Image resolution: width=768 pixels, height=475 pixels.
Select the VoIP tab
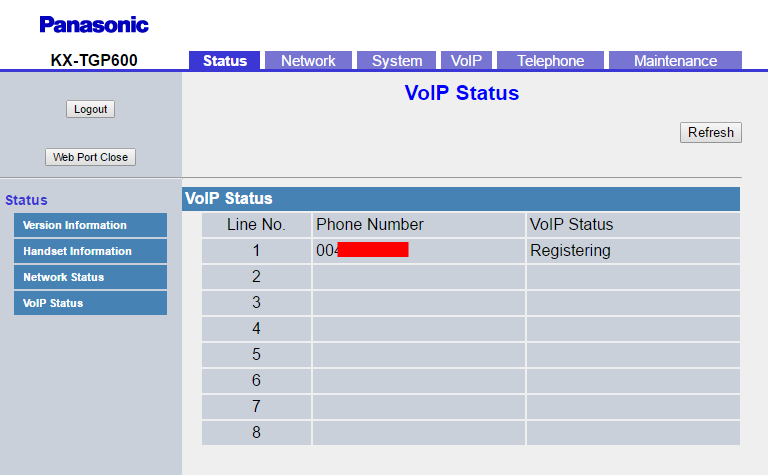[x=466, y=61]
